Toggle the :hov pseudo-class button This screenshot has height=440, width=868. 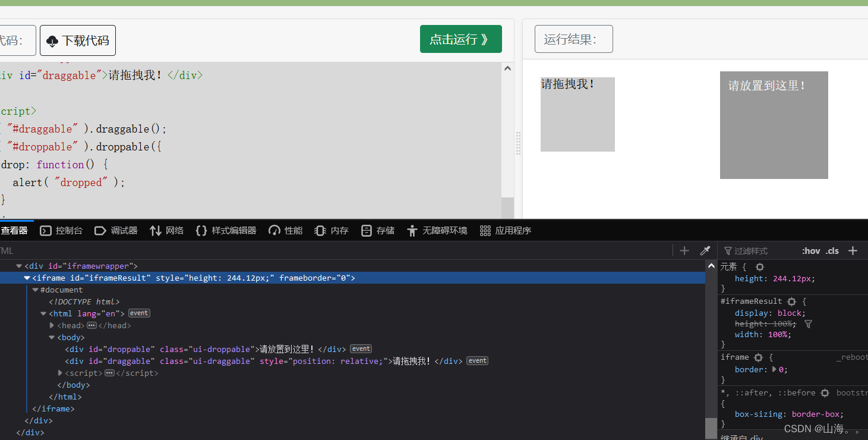tap(811, 250)
